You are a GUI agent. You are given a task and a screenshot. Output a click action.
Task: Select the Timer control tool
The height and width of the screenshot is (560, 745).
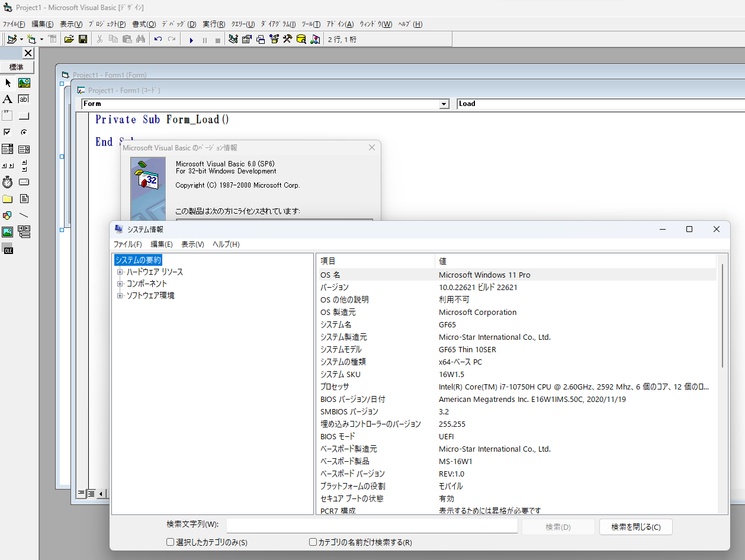(8, 182)
